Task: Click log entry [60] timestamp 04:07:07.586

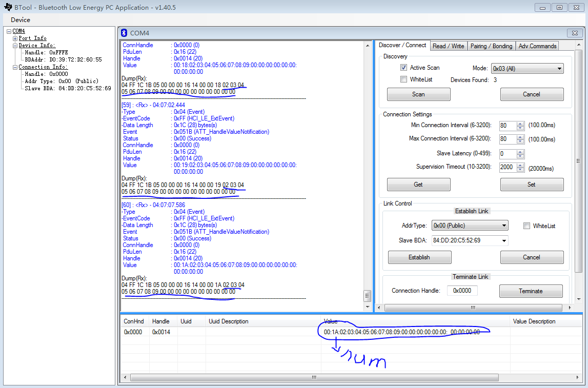Action: (x=153, y=205)
